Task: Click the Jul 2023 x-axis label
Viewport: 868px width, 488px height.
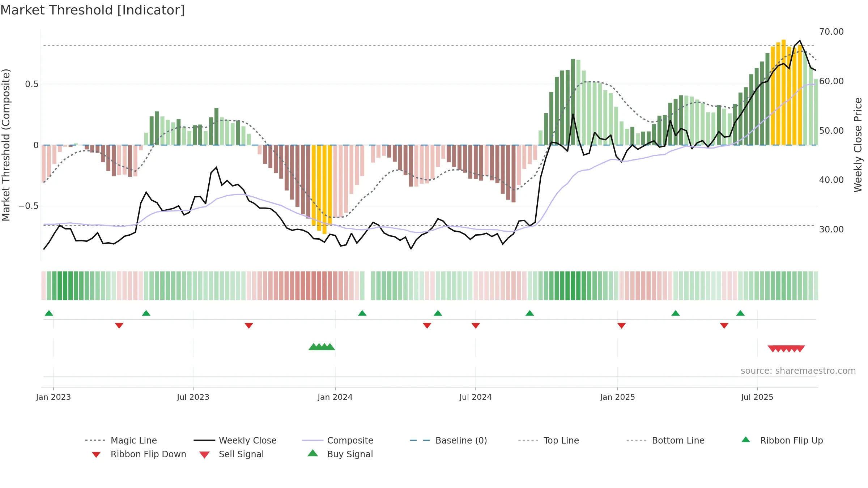Action: [x=193, y=397]
